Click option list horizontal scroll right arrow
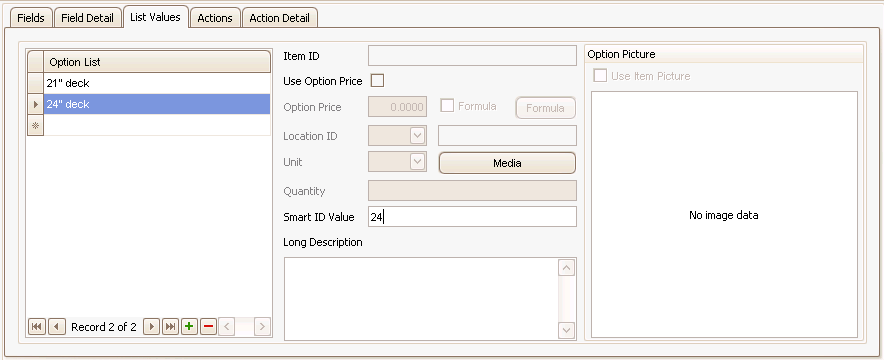The width and height of the screenshot is (884, 360). click(x=262, y=327)
